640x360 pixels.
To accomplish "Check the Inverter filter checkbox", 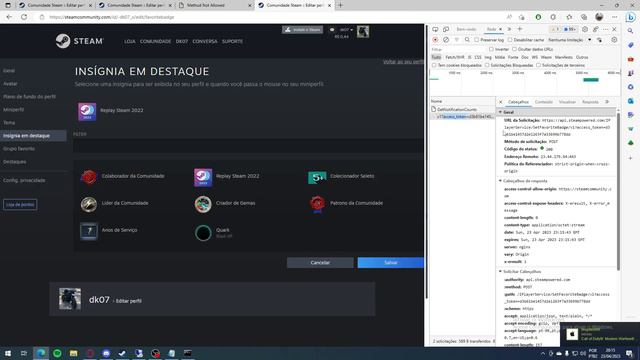I will [491, 49].
